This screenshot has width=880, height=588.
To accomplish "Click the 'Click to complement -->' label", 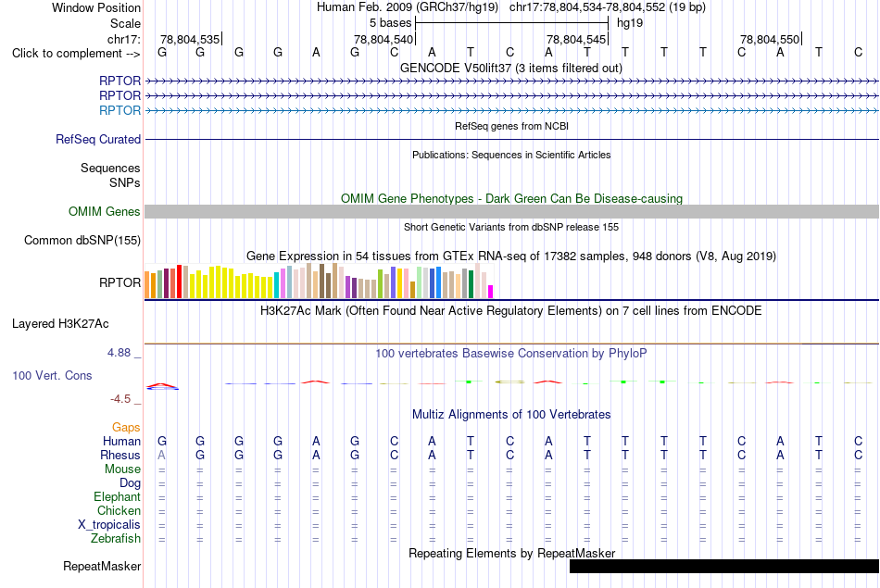I will click(76, 54).
